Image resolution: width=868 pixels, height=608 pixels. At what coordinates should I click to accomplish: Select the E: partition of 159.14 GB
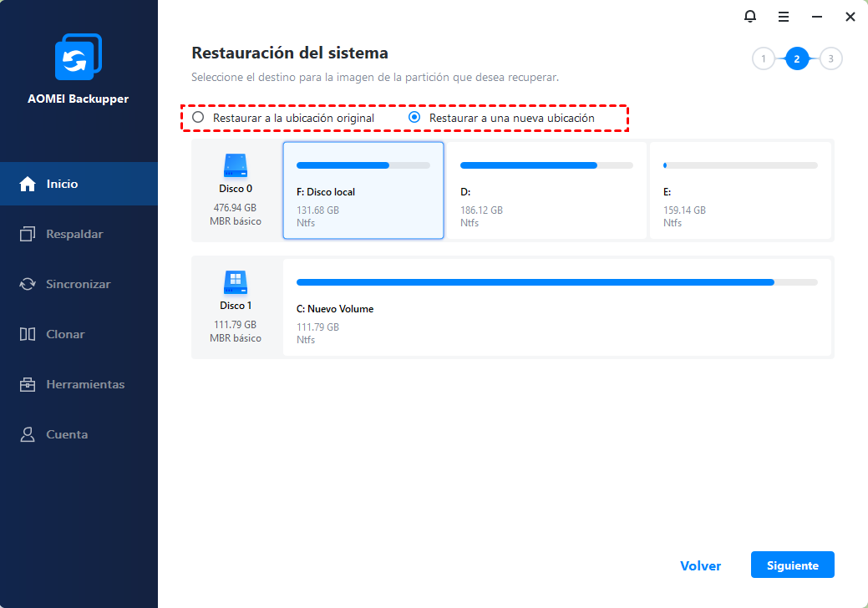740,190
